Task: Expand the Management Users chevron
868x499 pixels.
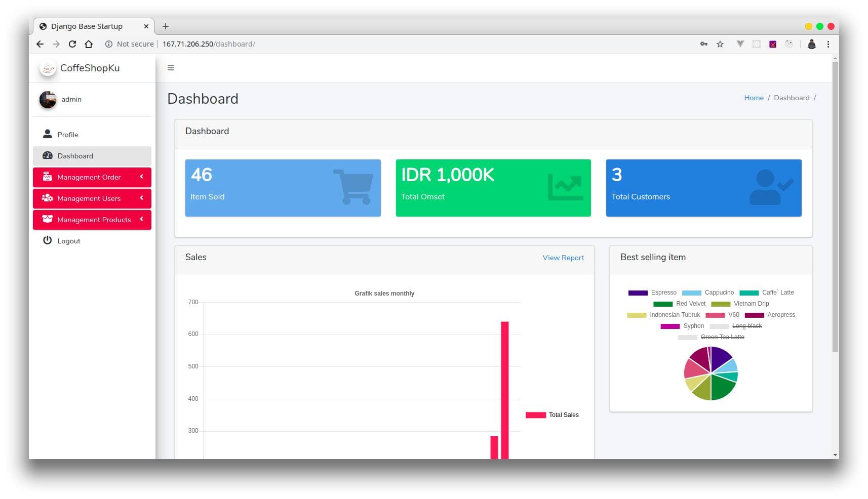Action: point(142,198)
